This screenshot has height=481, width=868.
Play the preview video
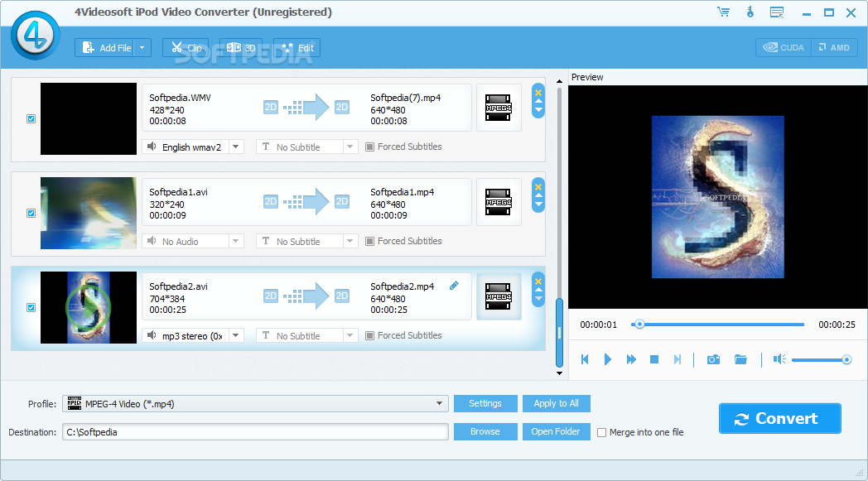click(607, 360)
